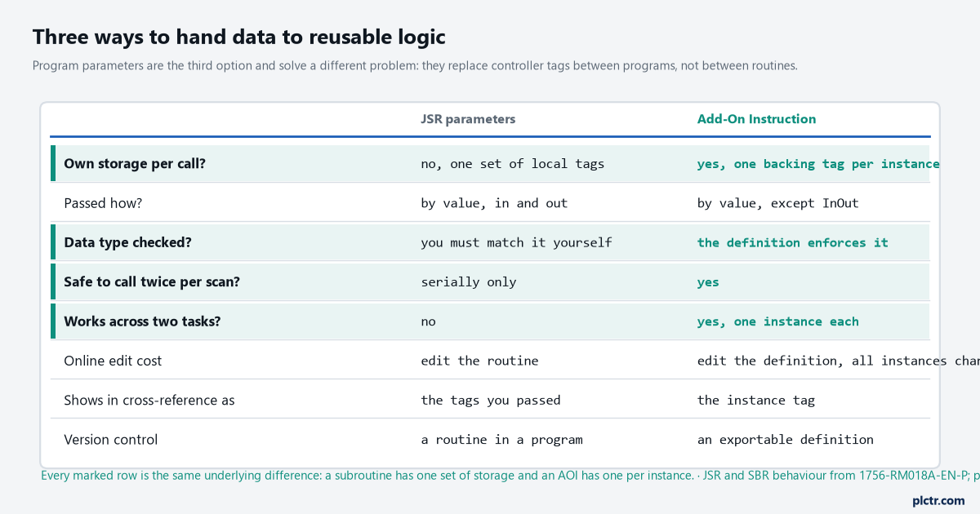Open the plctr.com link
The image size is (980, 514).
point(938,500)
